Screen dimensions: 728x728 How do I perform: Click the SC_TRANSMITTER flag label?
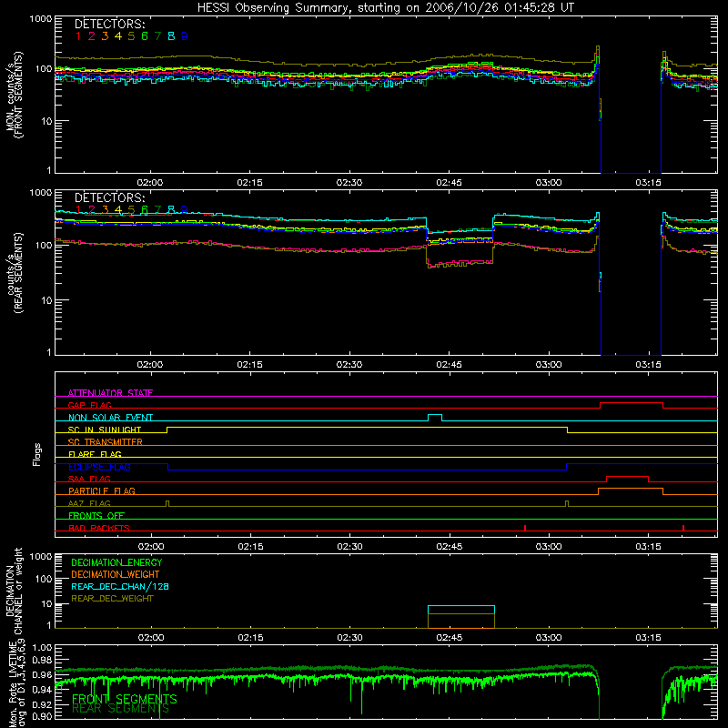coord(105,441)
